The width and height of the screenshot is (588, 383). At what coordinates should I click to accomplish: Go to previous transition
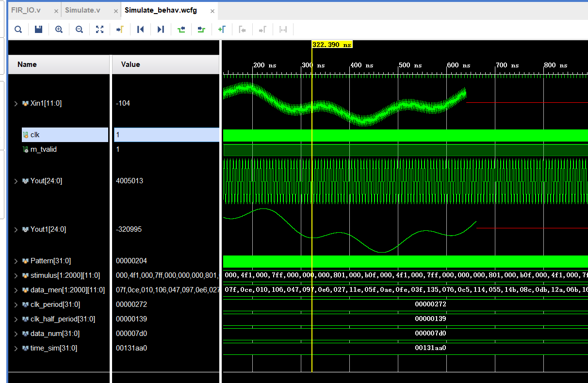point(181,30)
